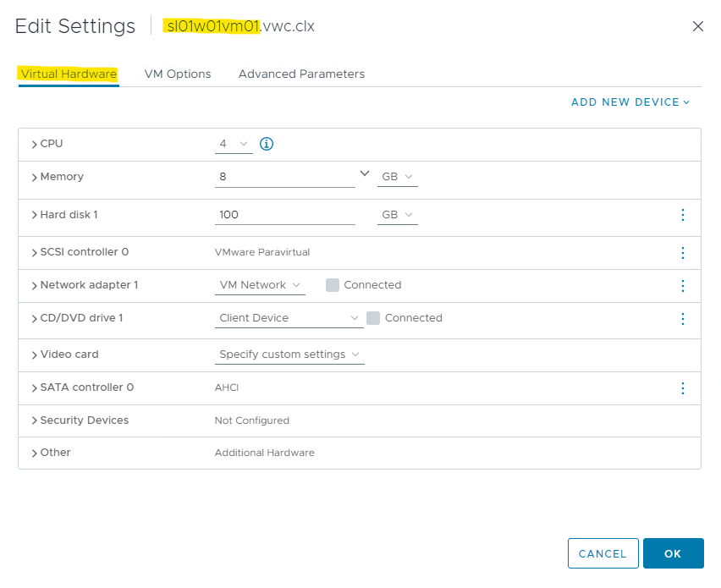This screenshot has width=721, height=588.
Task: Switch to the VM Options tab
Action: tap(178, 74)
